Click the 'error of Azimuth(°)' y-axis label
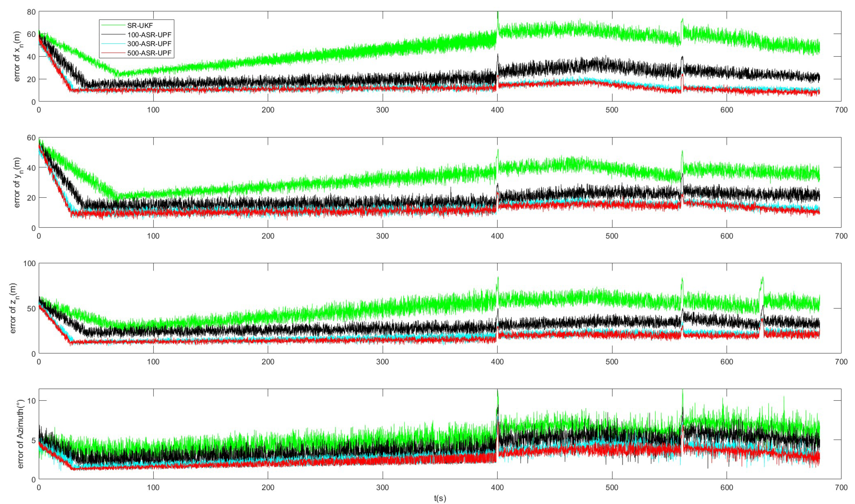Screen dimensions: 855x504 click(x=20, y=434)
